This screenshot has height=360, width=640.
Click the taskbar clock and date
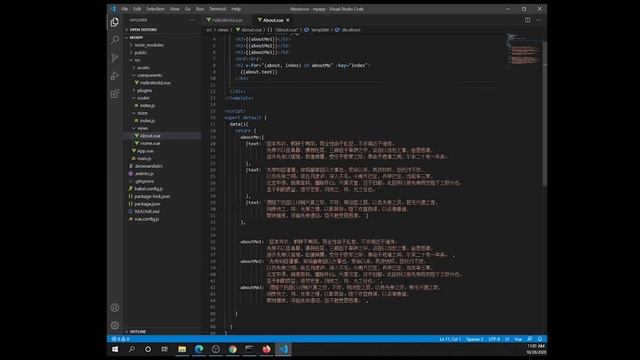(536, 349)
